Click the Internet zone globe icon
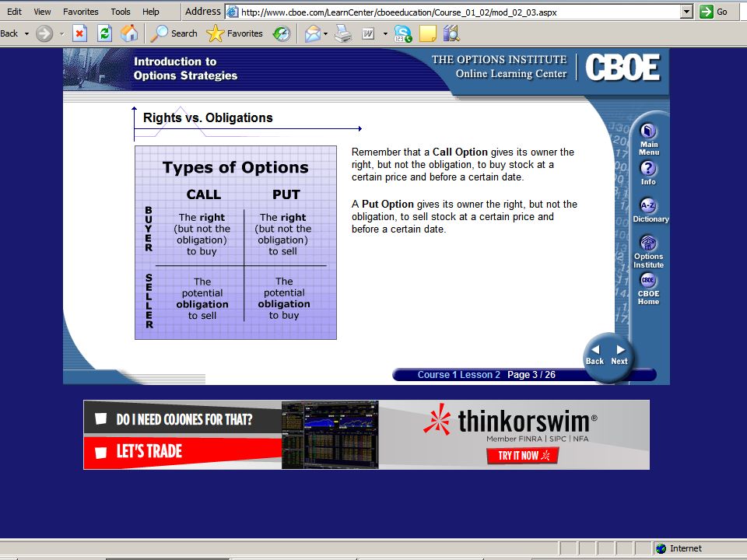The image size is (747, 560). point(661,548)
